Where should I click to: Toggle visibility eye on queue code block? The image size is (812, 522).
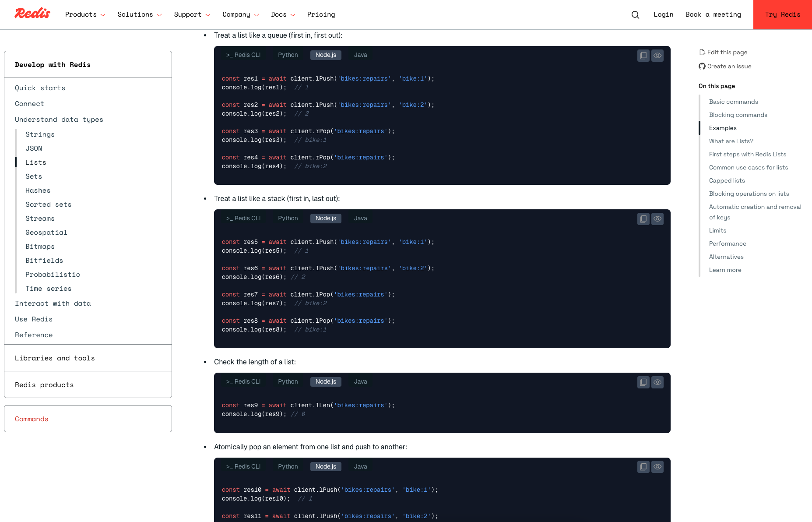(657, 56)
